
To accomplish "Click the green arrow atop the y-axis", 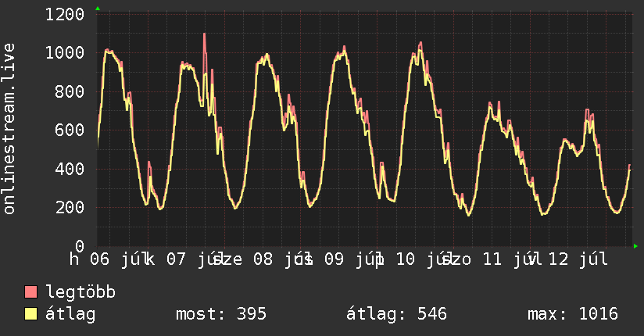I will (x=98, y=9).
